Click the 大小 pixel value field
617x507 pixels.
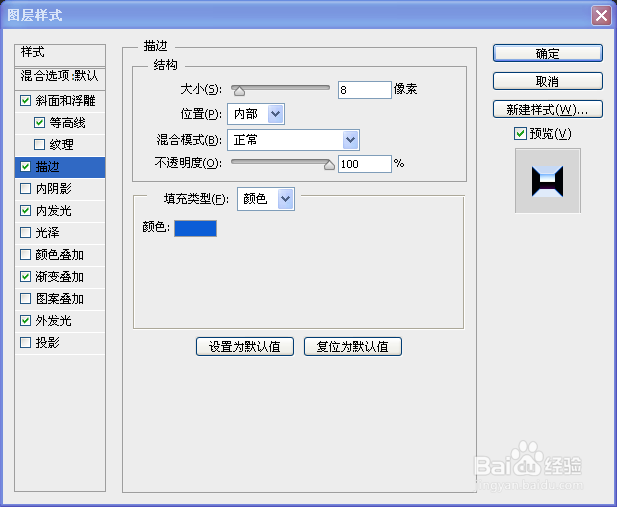365,90
